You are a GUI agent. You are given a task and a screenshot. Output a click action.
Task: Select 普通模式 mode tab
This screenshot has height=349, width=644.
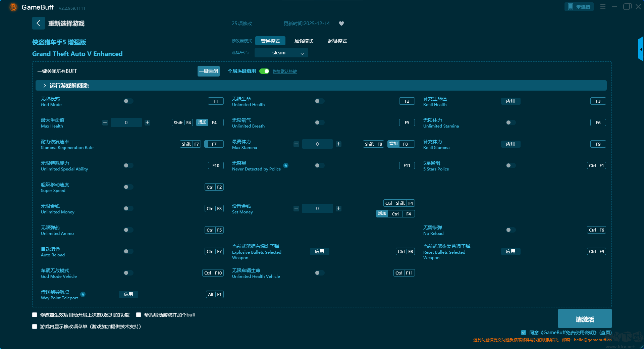click(x=270, y=41)
